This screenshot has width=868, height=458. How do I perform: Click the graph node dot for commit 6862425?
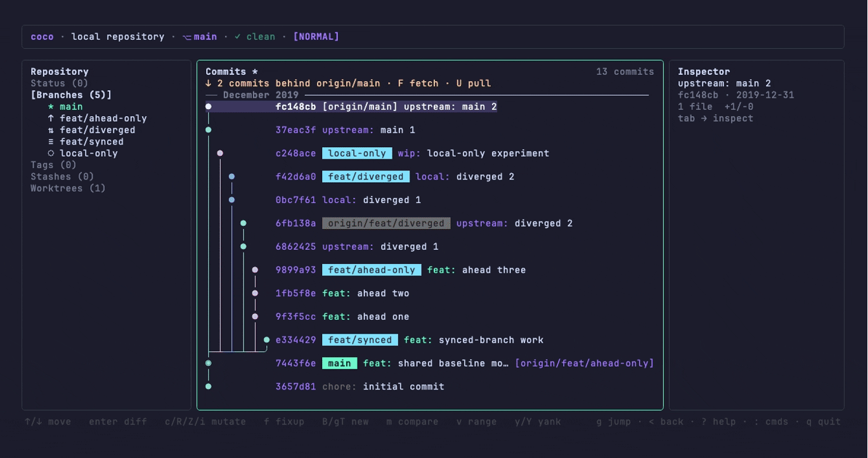243,247
